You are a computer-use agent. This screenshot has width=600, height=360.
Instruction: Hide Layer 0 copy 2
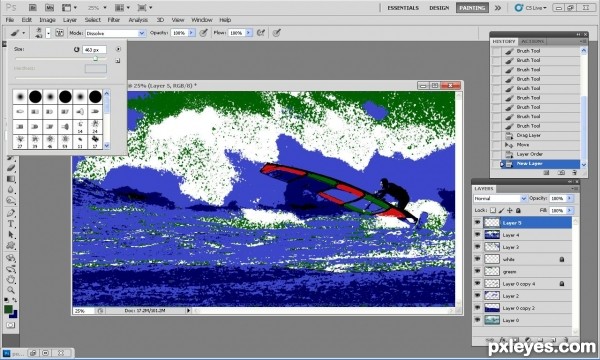pos(478,308)
